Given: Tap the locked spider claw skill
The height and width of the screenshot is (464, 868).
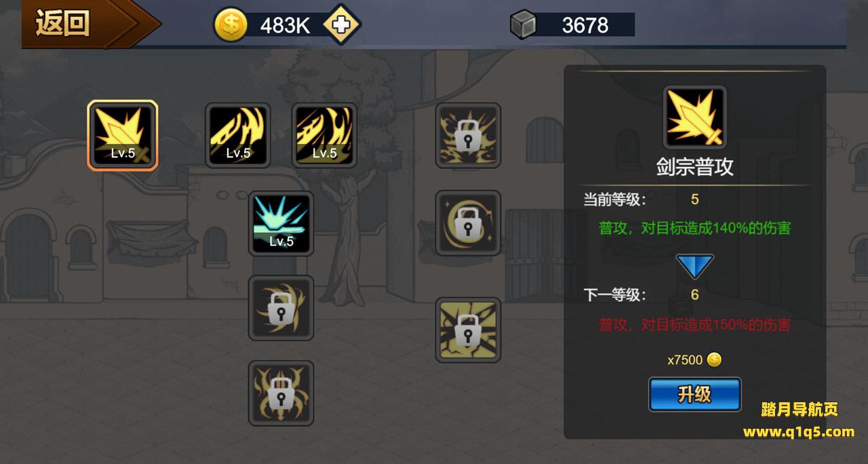Looking at the screenshot, I should [281, 393].
